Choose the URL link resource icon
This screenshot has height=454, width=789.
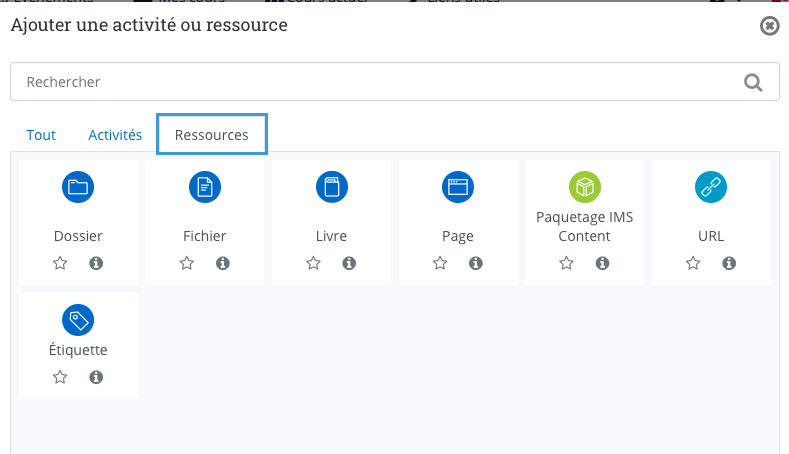click(711, 187)
